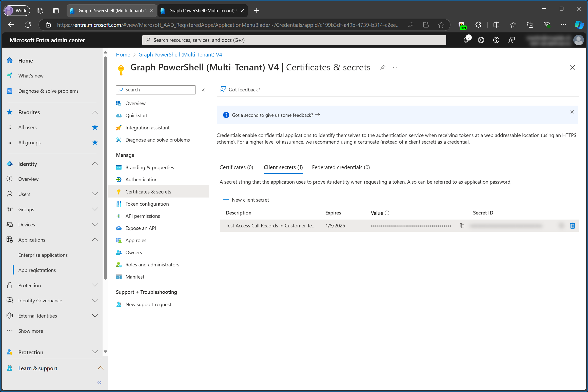Open browser extensions puzzle icon
The height and width of the screenshot is (392, 588).
tap(478, 25)
